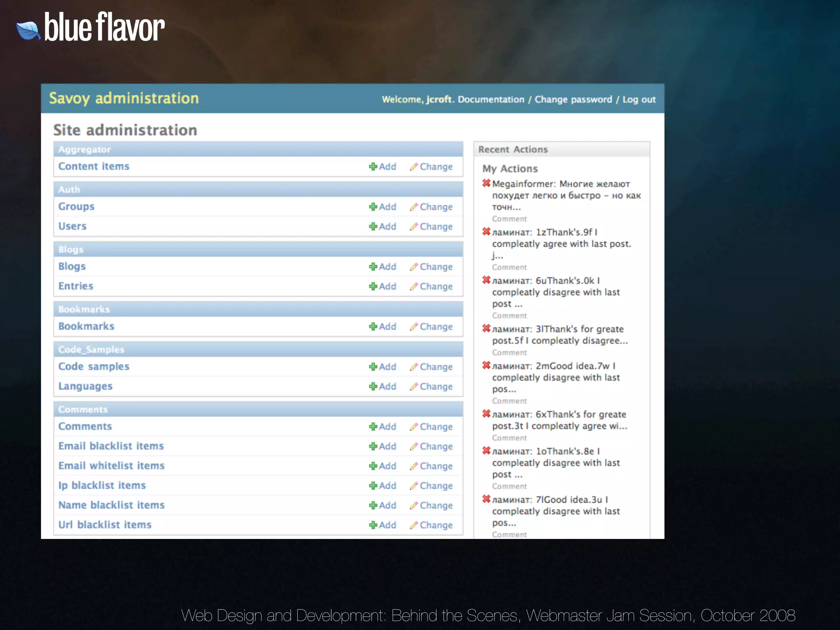Click the green plus Add icon for Users

tap(373, 226)
